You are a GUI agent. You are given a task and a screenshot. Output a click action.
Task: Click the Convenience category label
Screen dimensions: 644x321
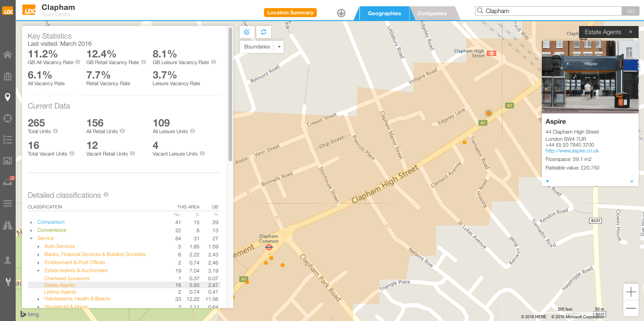(52, 230)
